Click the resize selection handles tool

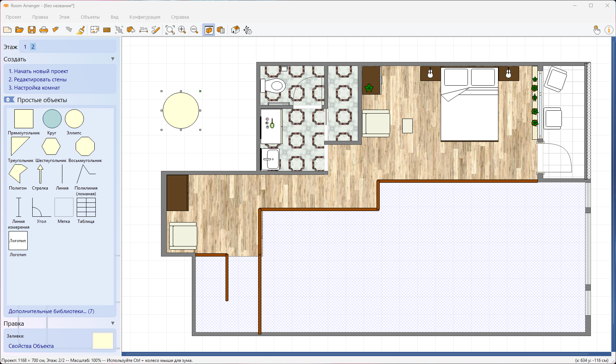tap(119, 30)
